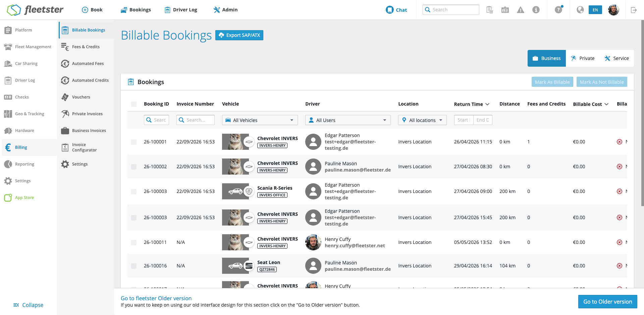Screen dimensions: 644x315
Task: Toggle the select-all bookings checkbox
Action: click(x=134, y=104)
